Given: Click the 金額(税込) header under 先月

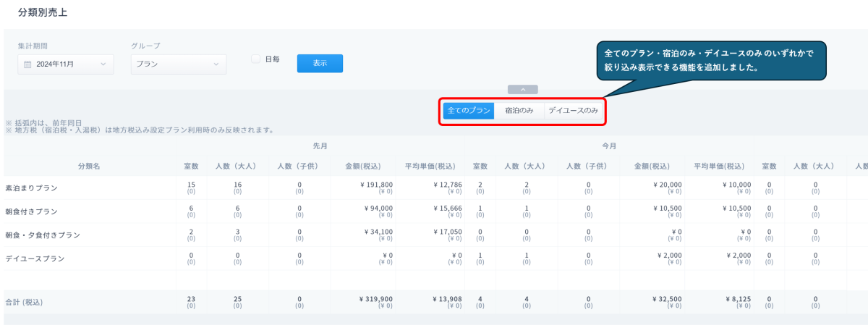Looking at the screenshot, I should (363, 167).
